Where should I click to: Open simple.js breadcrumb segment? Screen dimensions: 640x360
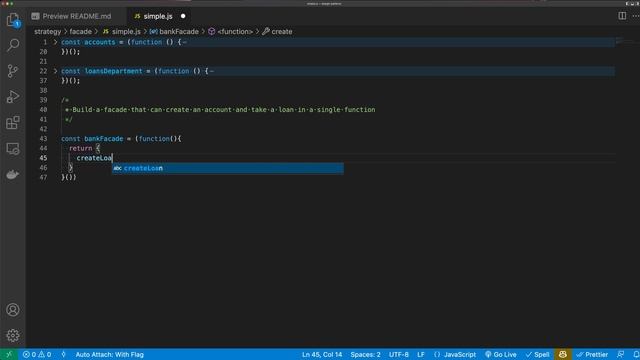pos(122,31)
